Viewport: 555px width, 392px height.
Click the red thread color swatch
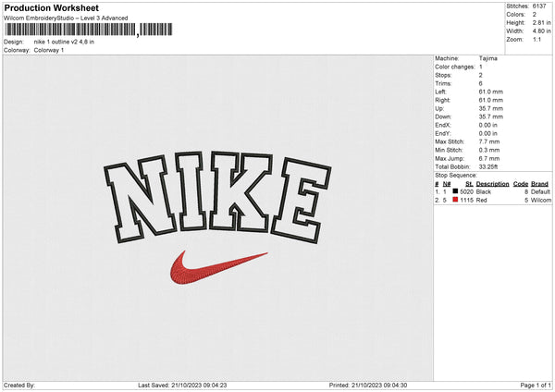click(x=455, y=200)
